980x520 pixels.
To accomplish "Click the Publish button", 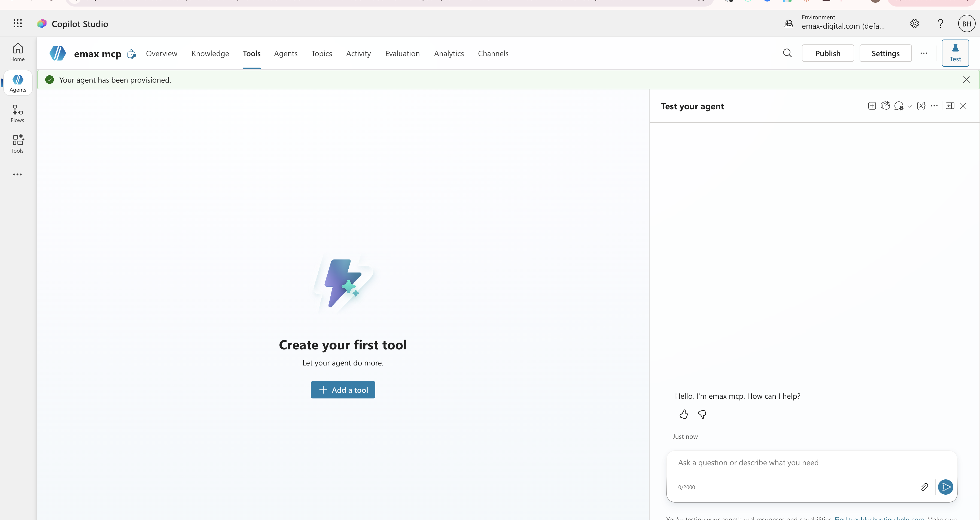I will coord(828,53).
